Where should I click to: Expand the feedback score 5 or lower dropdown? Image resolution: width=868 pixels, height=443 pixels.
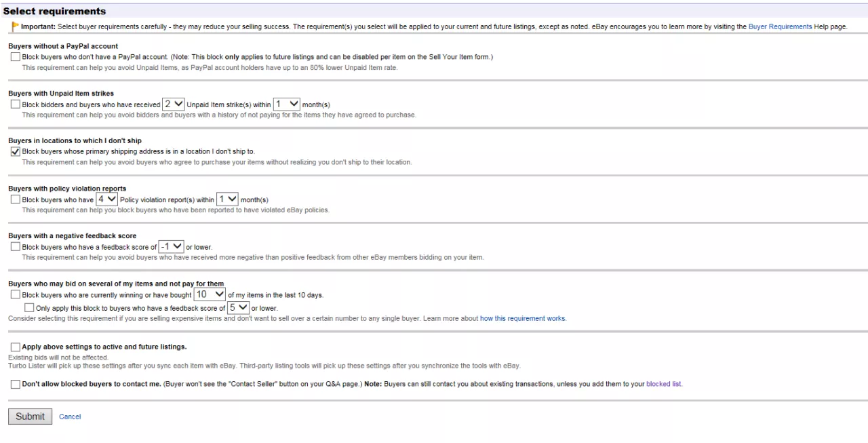click(238, 308)
